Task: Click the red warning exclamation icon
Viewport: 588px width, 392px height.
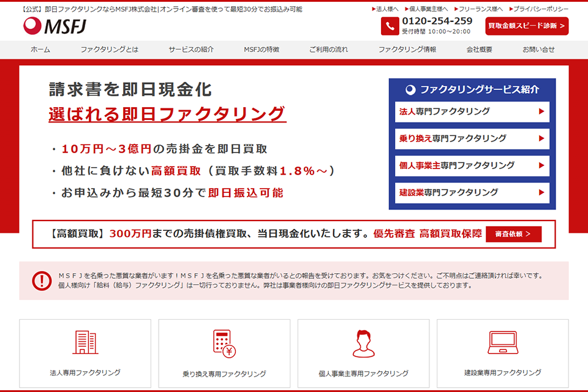Action: pyautogui.click(x=42, y=281)
